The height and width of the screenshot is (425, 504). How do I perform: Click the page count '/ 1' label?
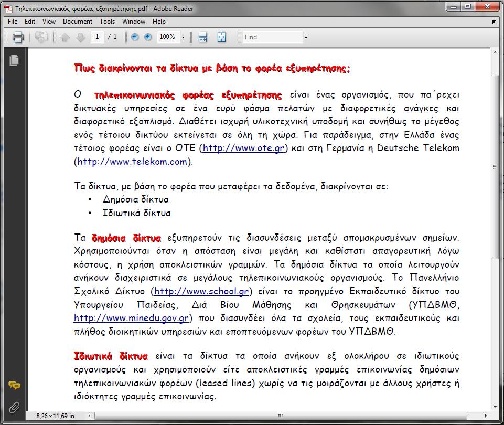point(112,37)
